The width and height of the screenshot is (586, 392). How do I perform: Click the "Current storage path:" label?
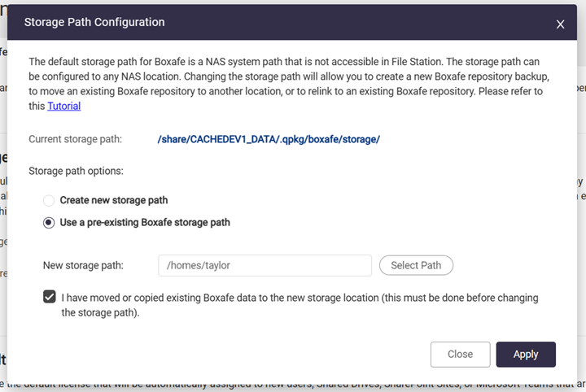pyautogui.click(x=75, y=139)
